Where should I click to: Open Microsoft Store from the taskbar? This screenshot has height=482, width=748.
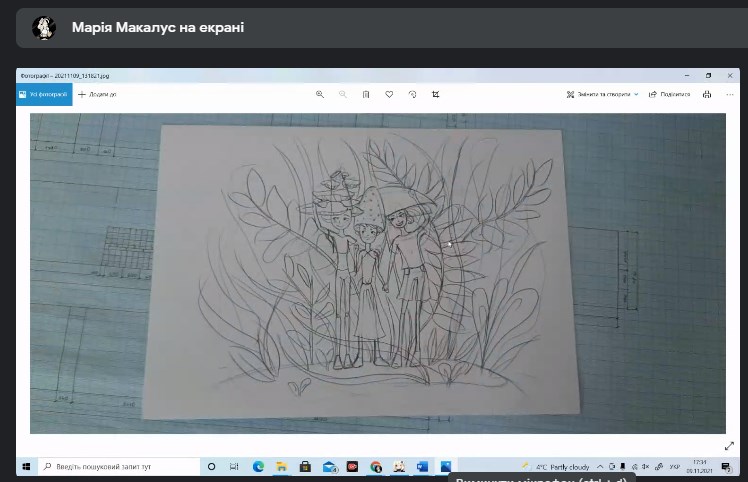305,467
